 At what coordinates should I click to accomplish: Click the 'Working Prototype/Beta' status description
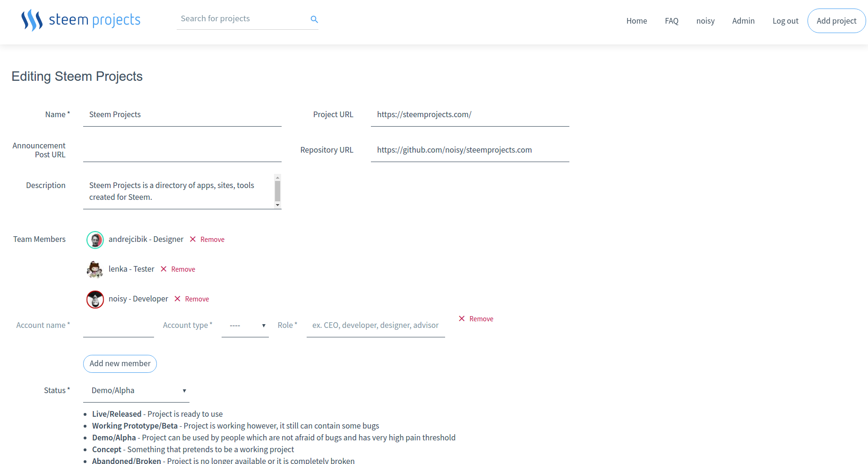[x=235, y=426]
